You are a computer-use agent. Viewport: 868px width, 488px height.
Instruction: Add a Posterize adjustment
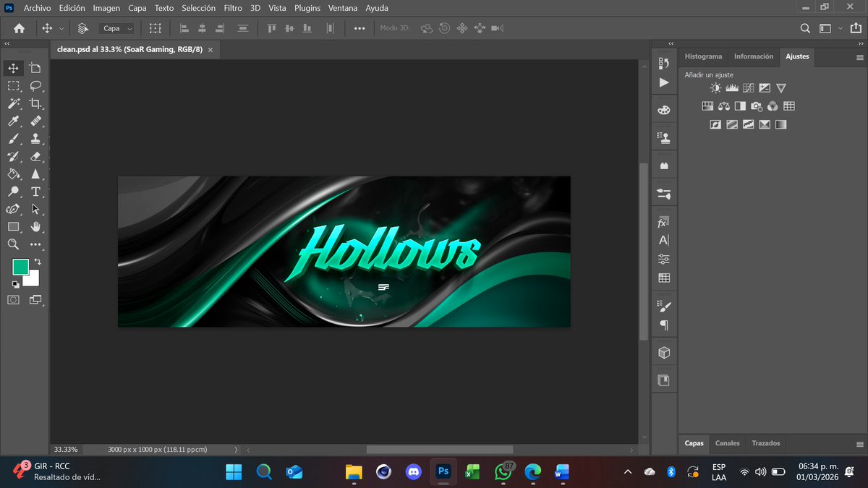click(731, 124)
